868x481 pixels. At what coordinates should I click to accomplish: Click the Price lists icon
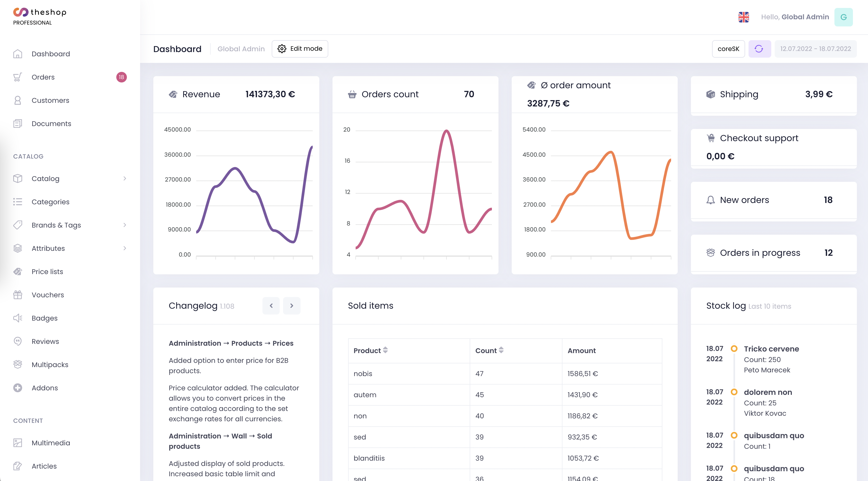(17, 271)
